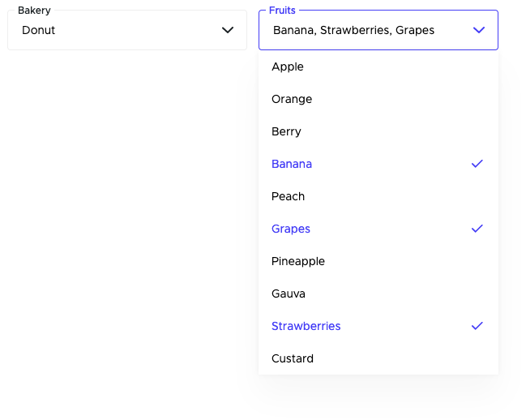Image resolution: width=526 pixels, height=420 pixels.
Task: Click the Donut selected value text
Action: click(39, 30)
